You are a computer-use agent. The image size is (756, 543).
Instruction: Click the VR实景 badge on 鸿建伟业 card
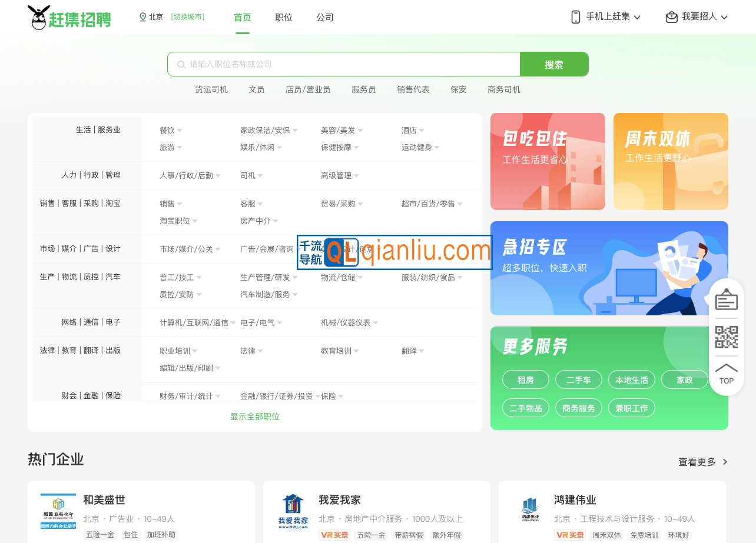tap(570, 535)
